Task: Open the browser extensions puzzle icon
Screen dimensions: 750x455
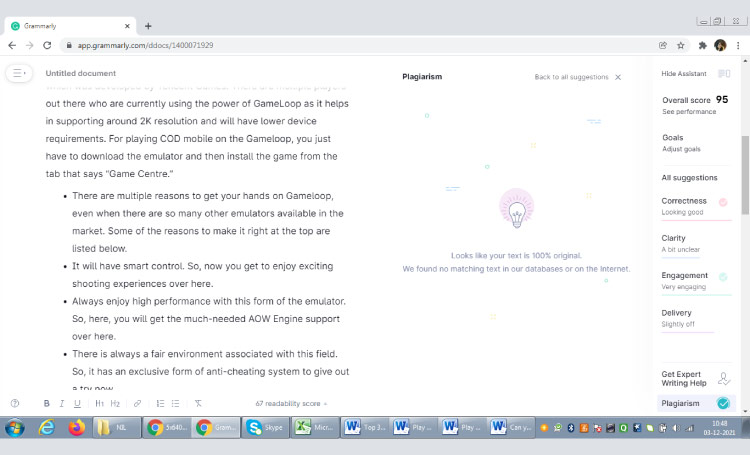Action: click(702, 45)
